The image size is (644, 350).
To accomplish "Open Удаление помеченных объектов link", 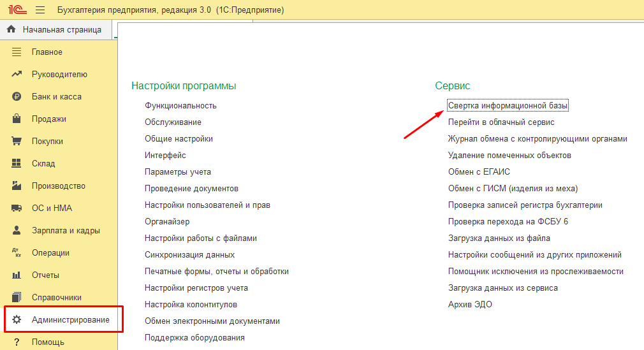I will point(509,156).
